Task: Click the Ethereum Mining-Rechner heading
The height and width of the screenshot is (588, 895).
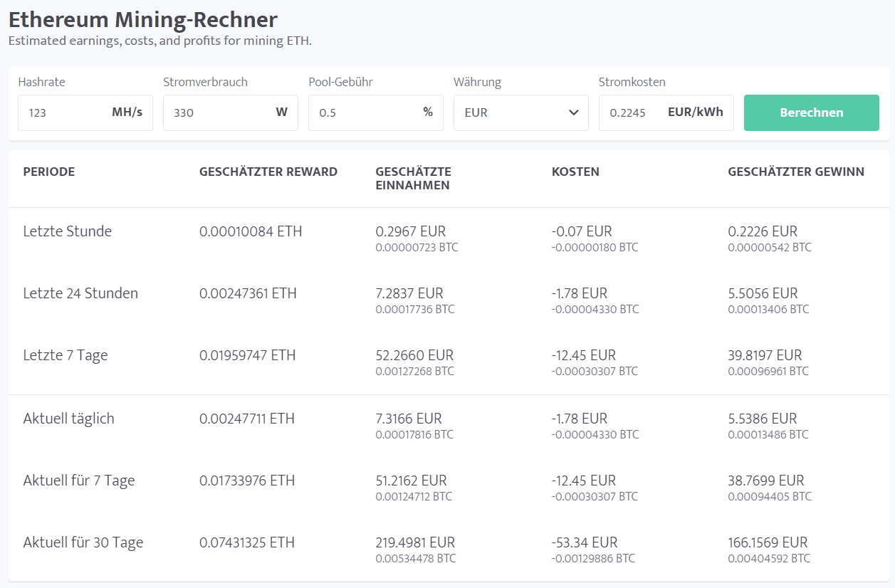Action: pos(143,19)
